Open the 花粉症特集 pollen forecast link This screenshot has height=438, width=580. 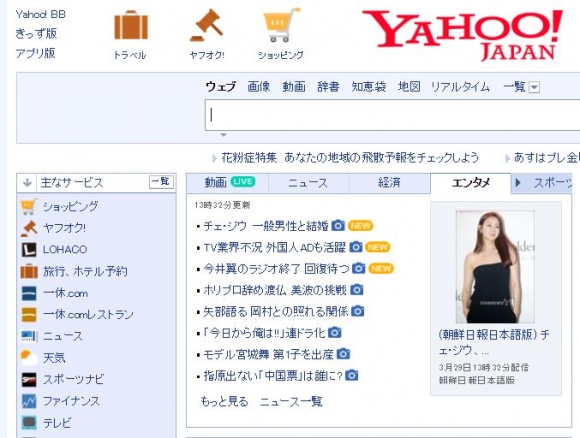(x=350, y=158)
